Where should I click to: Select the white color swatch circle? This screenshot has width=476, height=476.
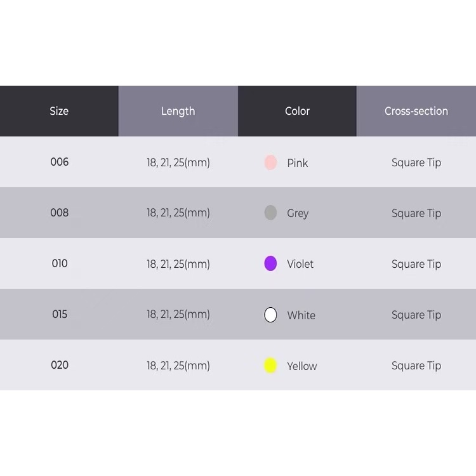pyautogui.click(x=270, y=315)
